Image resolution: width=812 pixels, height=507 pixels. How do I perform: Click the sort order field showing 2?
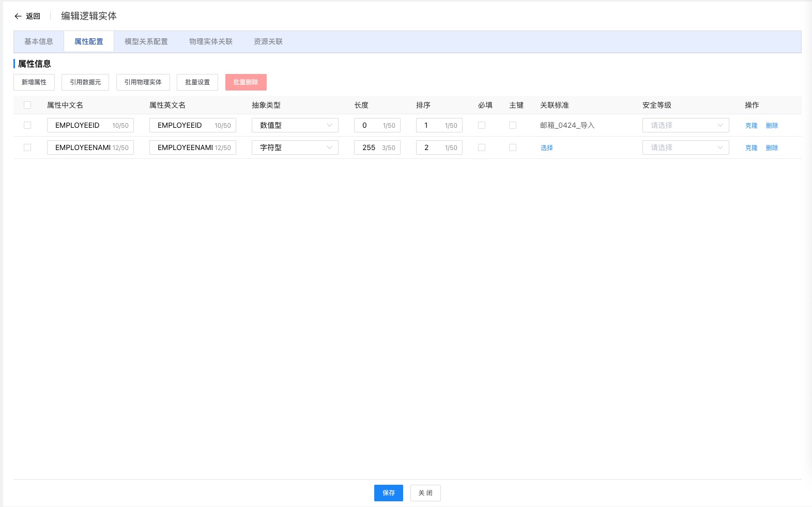coord(439,147)
